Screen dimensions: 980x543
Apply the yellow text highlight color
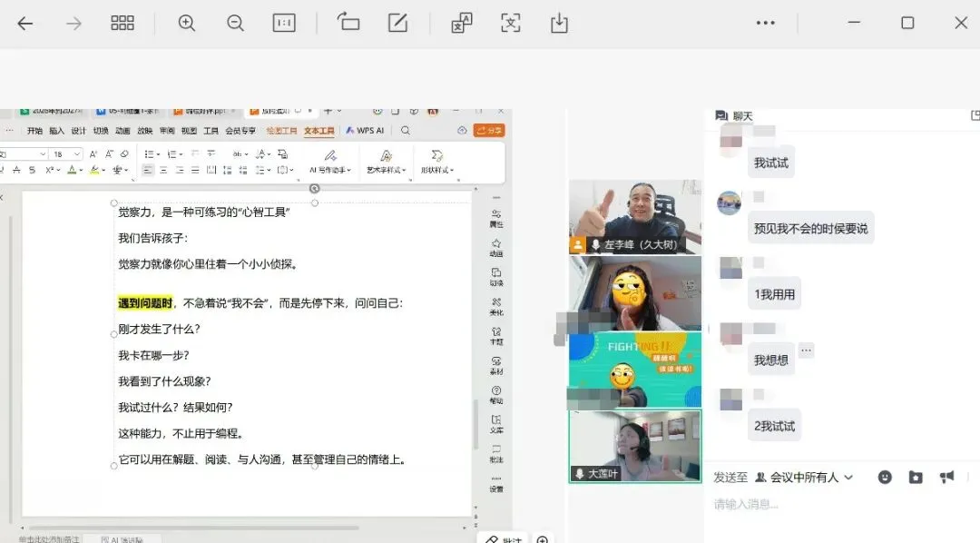(93, 170)
